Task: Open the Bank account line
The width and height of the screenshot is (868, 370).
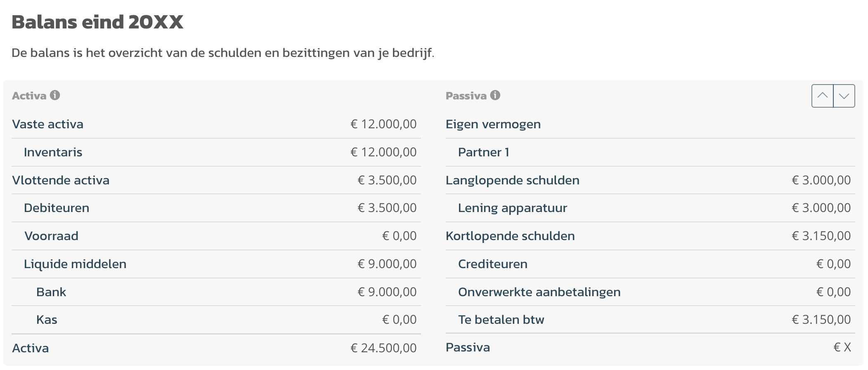Action: 216,292
